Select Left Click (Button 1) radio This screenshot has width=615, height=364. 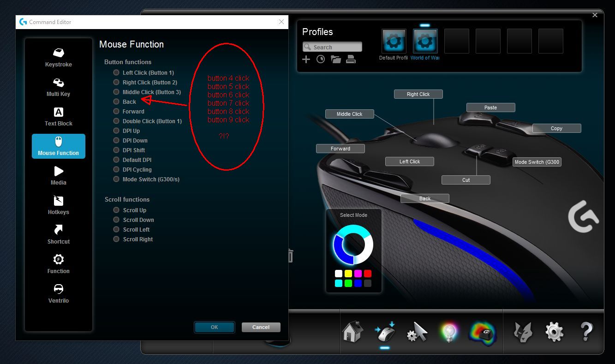click(x=116, y=72)
